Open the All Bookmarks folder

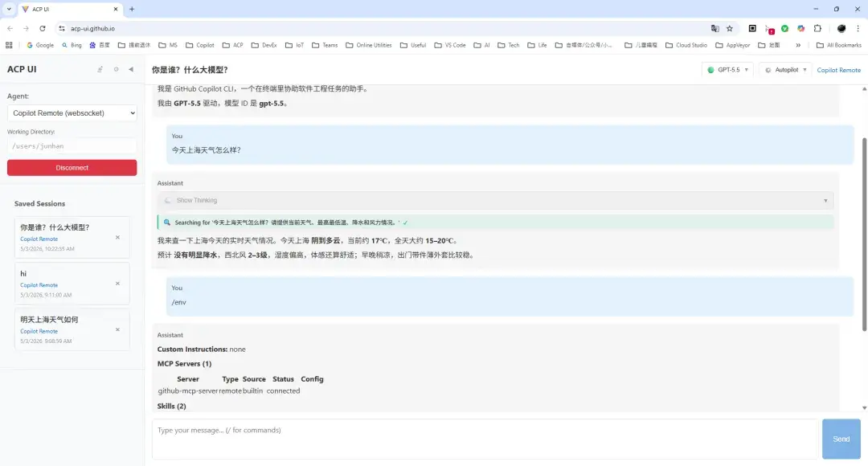838,45
